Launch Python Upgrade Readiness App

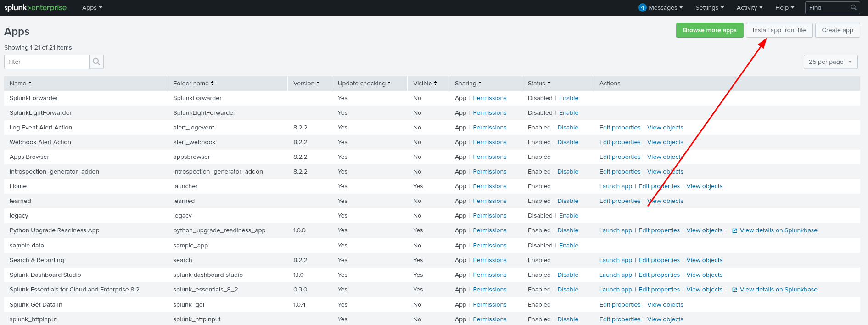[x=616, y=230]
